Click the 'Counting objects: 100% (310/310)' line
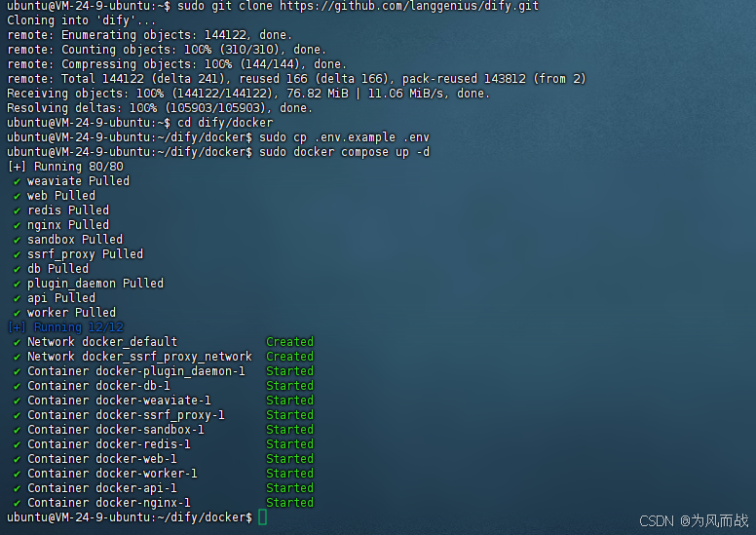This screenshot has height=535, width=756. tap(167, 50)
